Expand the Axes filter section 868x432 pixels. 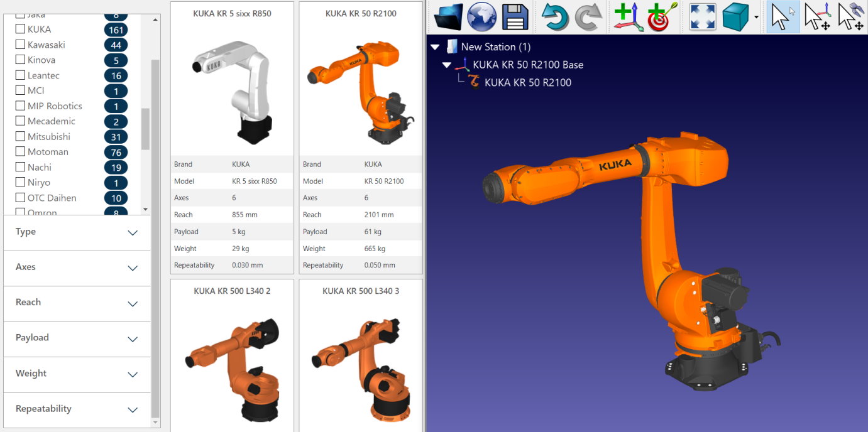point(77,267)
